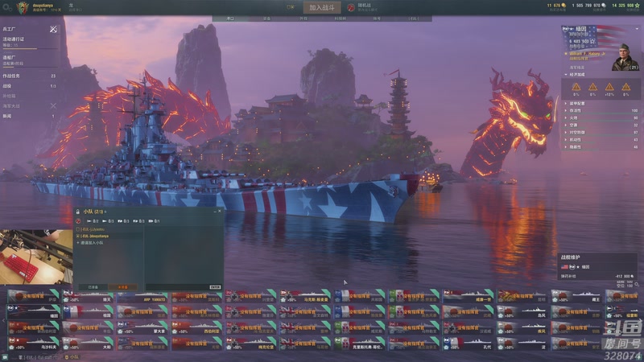Click the ENTER button in division chat
This screenshot has width=644, height=362.
pos(215,287)
